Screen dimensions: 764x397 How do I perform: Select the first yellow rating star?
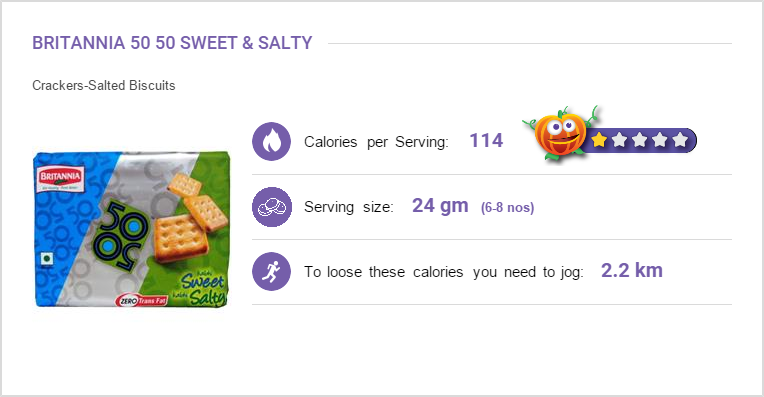tap(599, 140)
